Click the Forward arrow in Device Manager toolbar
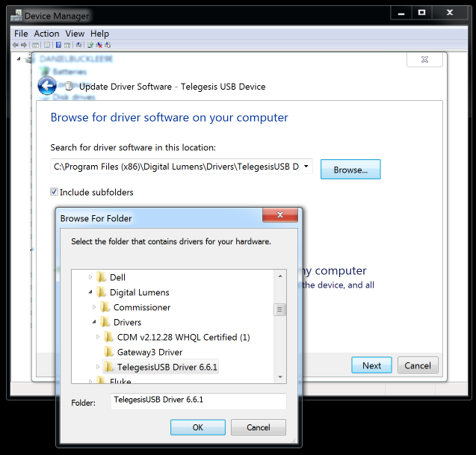This screenshot has height=455, width=476. click(x=24, y=46)
